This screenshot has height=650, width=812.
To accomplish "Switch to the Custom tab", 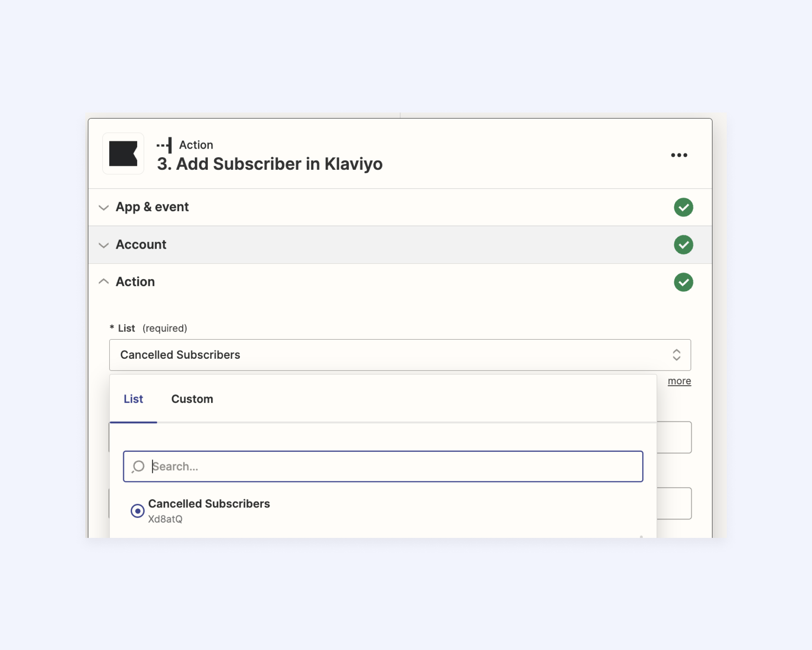I will point(192,399).
